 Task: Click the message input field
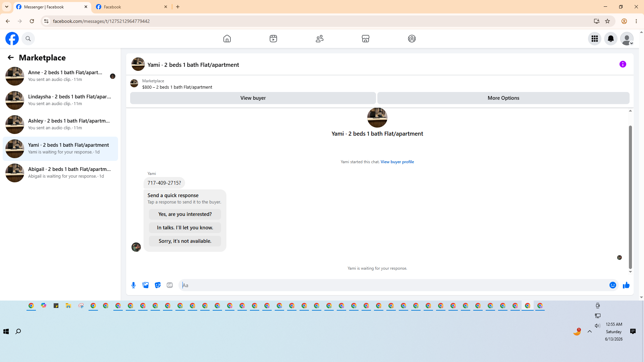392,285
